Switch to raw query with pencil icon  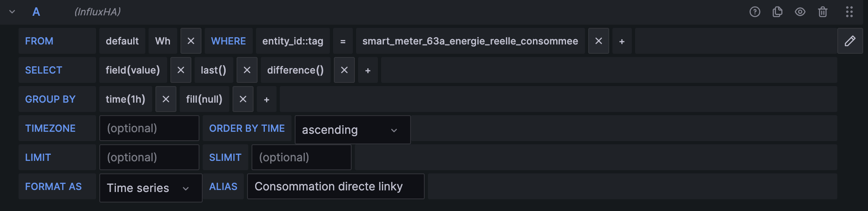850,41
